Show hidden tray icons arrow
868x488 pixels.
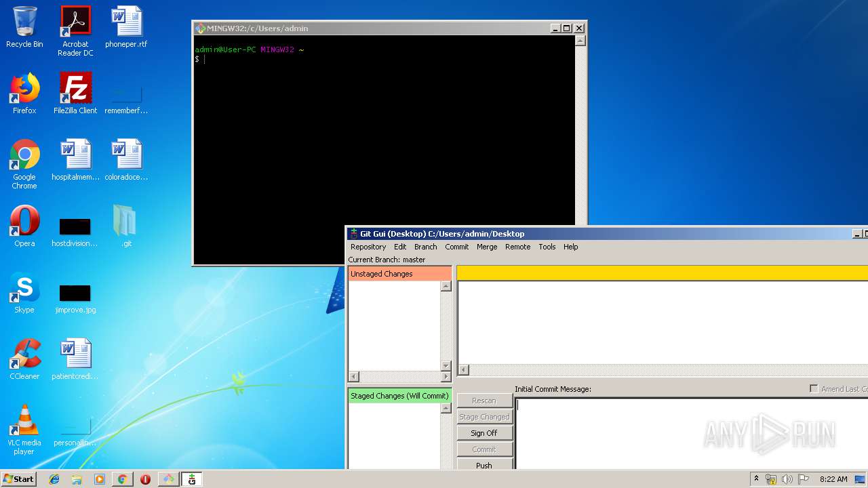coord(756,479)
